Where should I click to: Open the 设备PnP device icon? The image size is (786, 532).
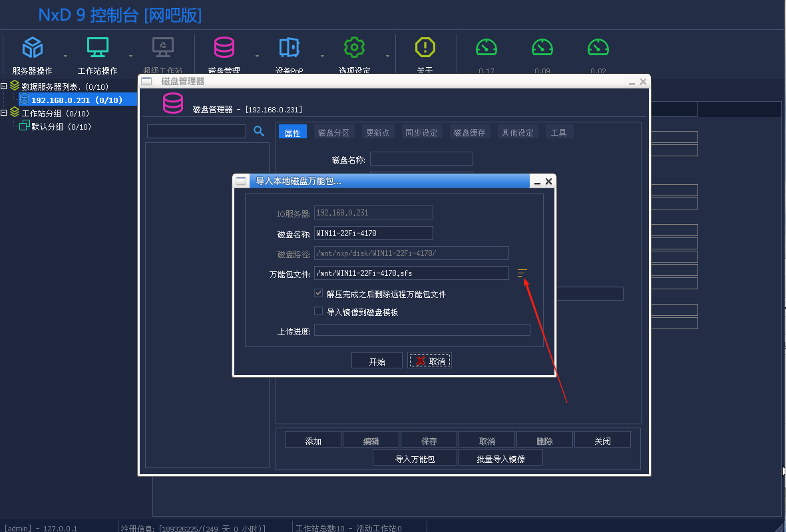click(x=288, y=47)
